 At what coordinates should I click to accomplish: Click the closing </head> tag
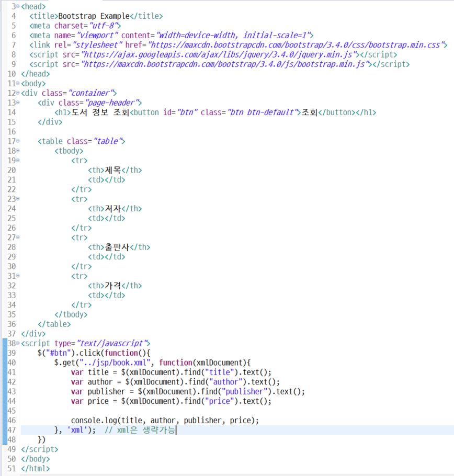point(36,74)
